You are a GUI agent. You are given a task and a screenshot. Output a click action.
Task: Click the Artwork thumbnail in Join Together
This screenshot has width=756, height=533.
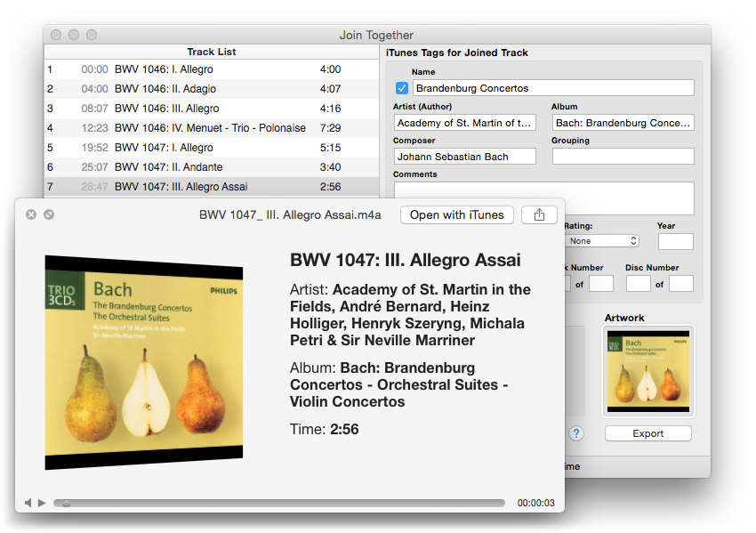(648, 371)
